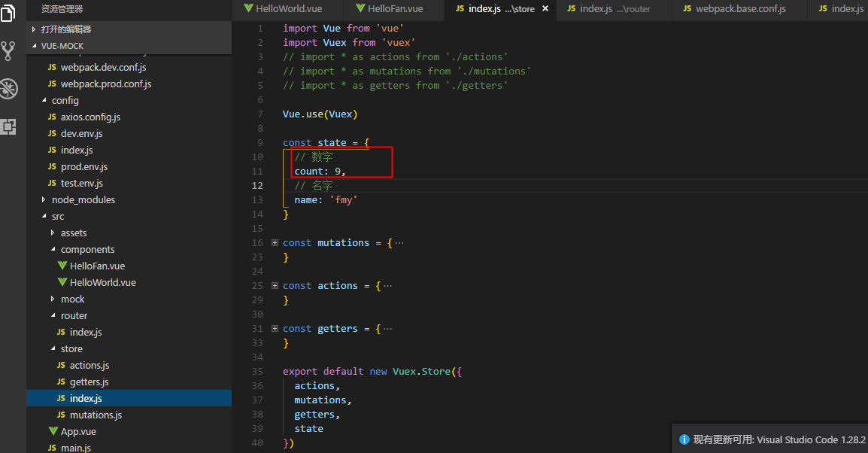Click the commented import of './mutations'

[407, 71]
